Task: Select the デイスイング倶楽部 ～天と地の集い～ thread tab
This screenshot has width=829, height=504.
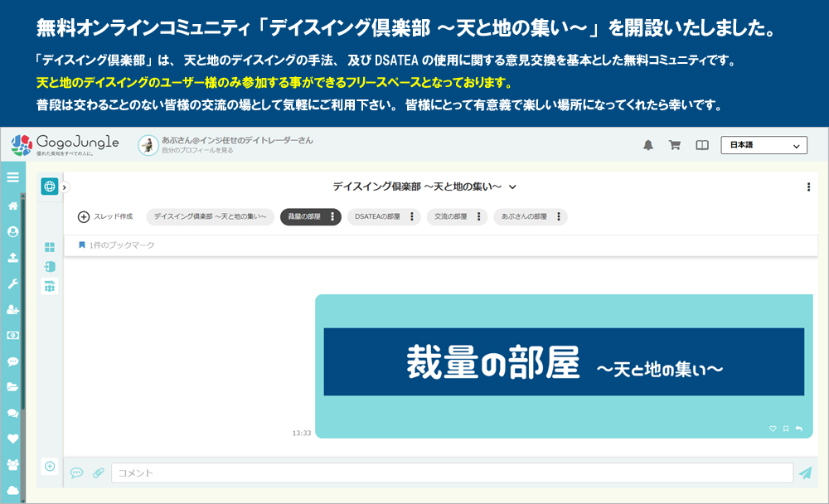Action: click(210, 217)
